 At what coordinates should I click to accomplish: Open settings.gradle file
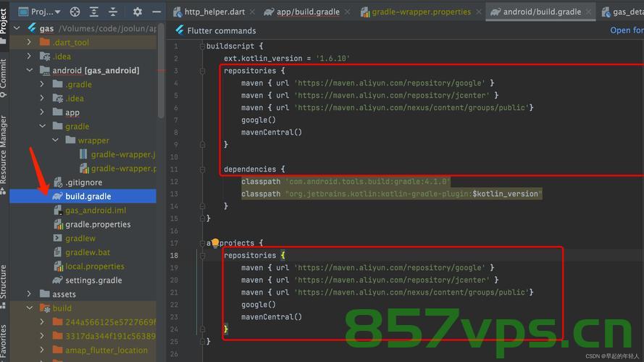(x=88, y=280)
